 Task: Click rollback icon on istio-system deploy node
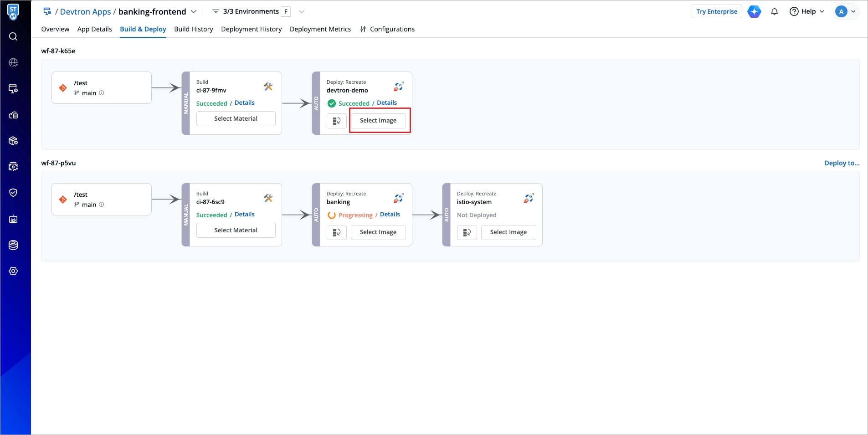tap(467, 232)
